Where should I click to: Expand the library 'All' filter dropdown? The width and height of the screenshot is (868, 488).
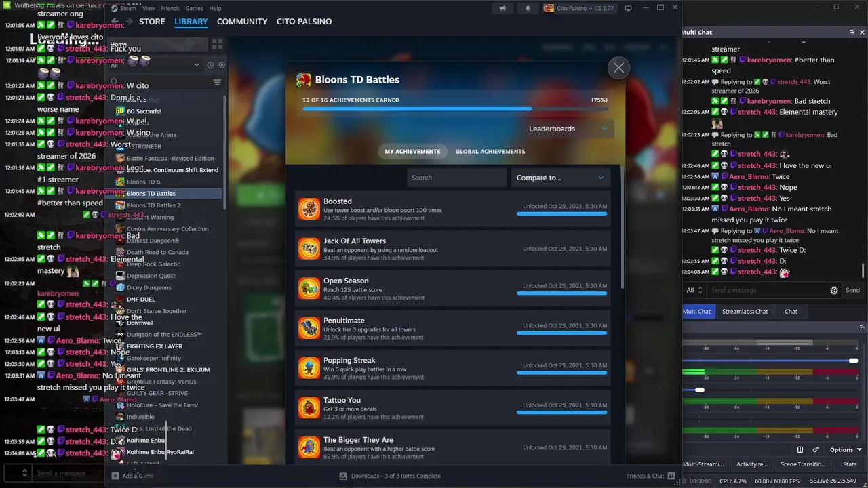pyautogui.click(x=155, y=65)
